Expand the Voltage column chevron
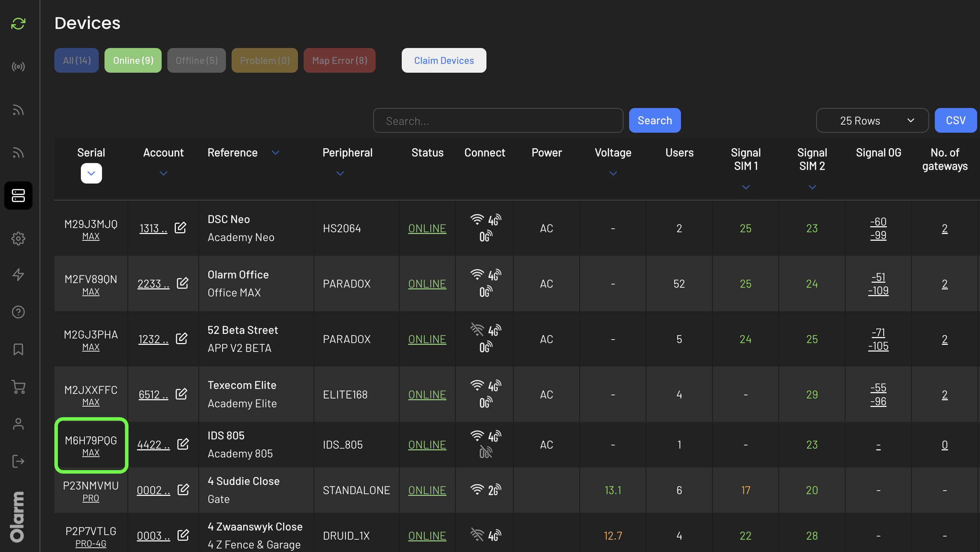 pos(613,174)
